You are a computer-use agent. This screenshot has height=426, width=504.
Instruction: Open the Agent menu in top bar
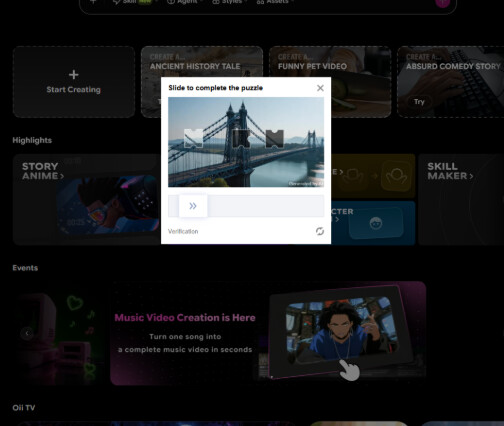coord(184,2)
